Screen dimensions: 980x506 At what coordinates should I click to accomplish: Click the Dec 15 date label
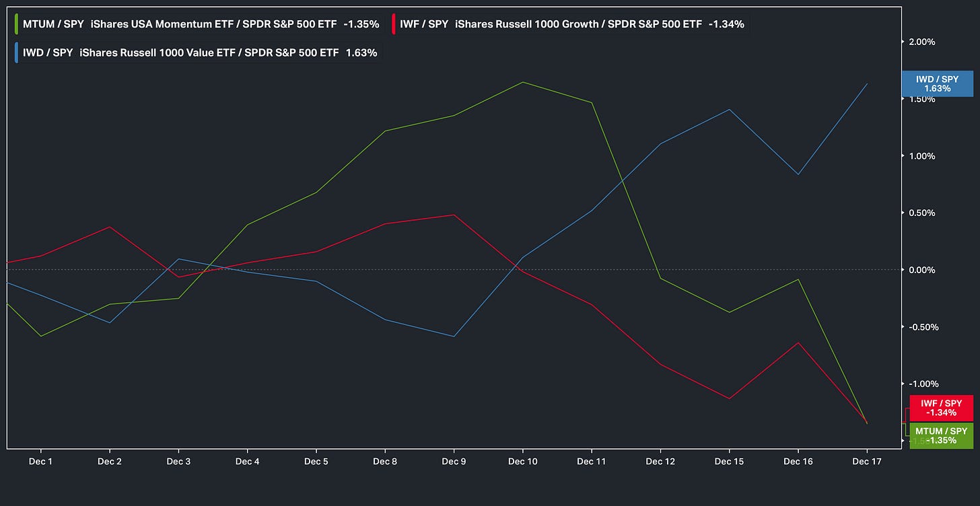coord(729,462)
